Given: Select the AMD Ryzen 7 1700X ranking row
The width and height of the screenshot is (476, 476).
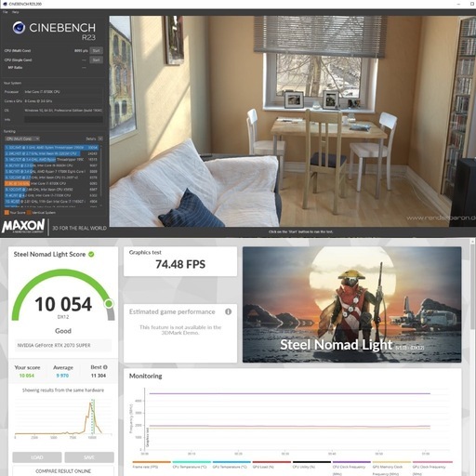Looking at the screenshot, I should point(51,171).
